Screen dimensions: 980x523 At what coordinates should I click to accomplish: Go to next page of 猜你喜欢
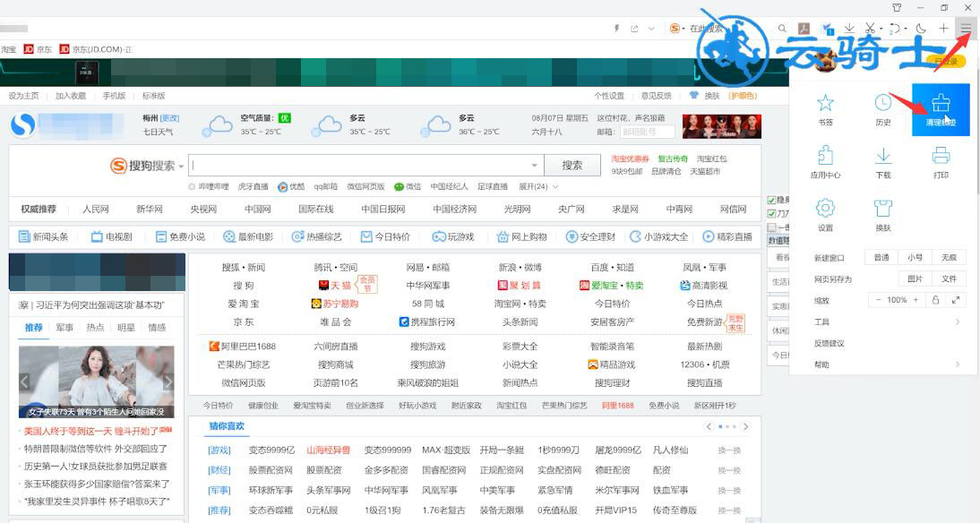745,427
